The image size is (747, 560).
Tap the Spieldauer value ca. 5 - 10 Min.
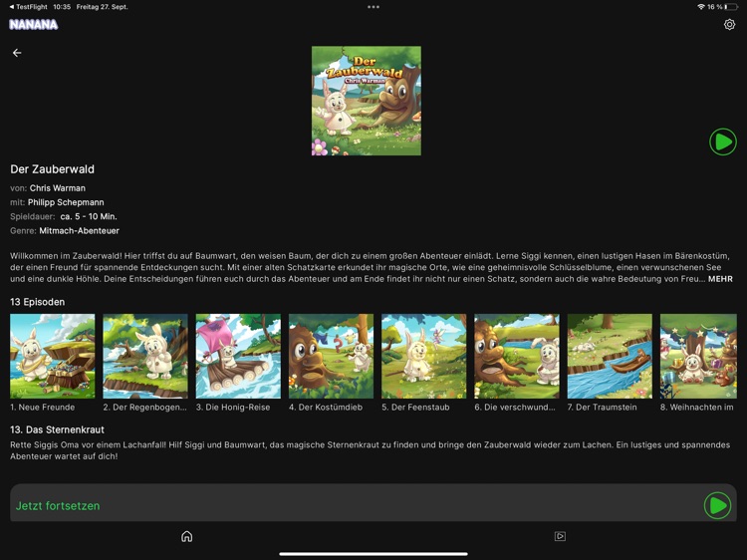89,216
